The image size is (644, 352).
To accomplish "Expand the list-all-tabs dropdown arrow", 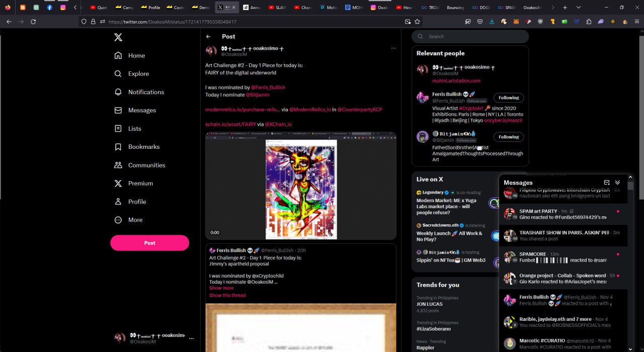I will [x=579, y=8].
